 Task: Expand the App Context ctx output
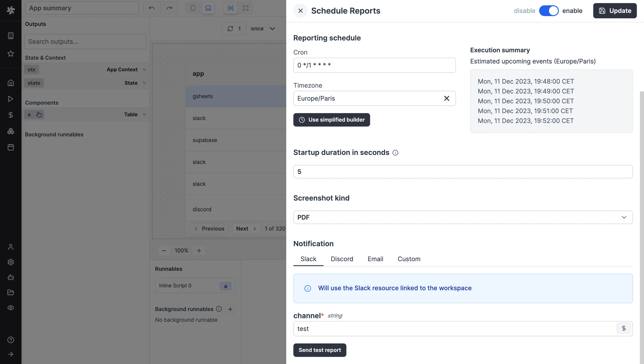click(144, 70)
